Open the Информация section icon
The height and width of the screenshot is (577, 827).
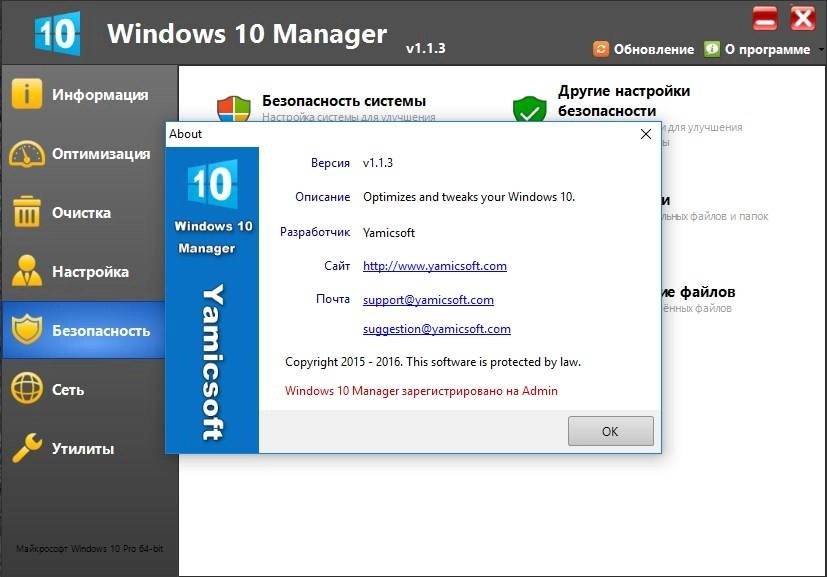click(x=26, y=94)
